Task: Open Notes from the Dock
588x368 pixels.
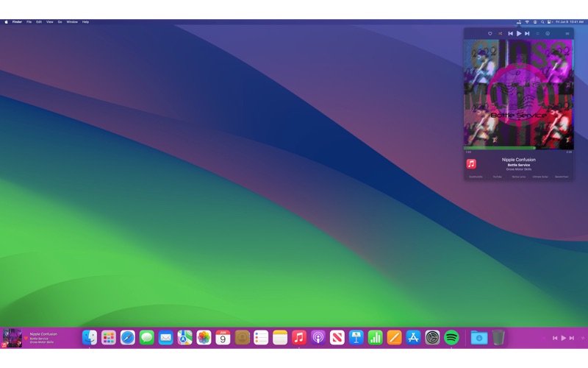Action: point(280,337)
